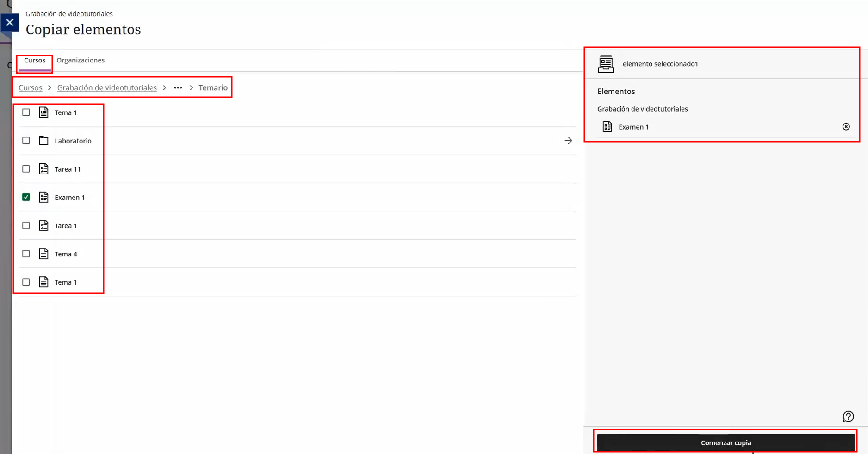
Task: Tick the Tema 4 checkbox
Action: click(26, 254)
